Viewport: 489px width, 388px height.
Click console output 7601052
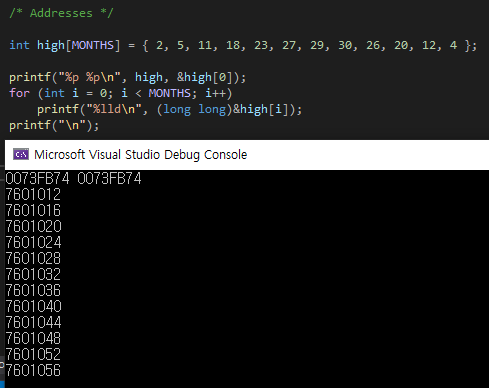[x=33, y=354]
